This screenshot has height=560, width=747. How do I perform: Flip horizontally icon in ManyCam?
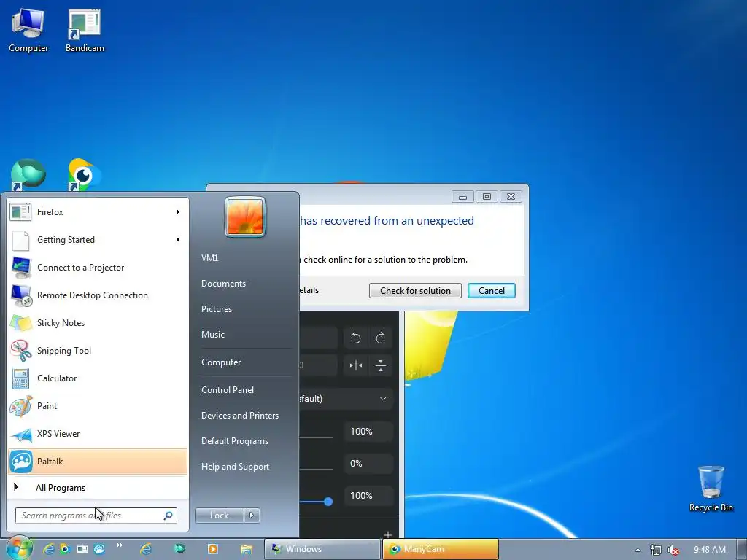[x=356, y=366]
